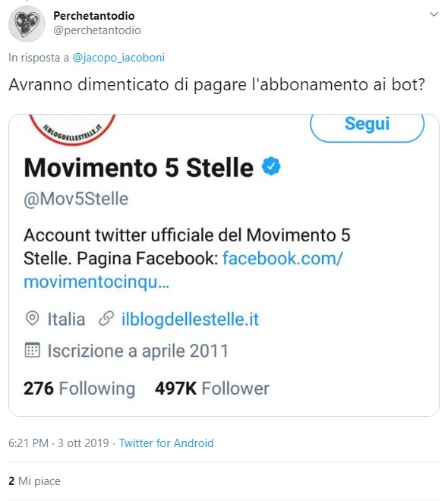The width and height of the screenshot is (448, 501).
Task: View the 497K Follower list
Action: tap(212, 389)
